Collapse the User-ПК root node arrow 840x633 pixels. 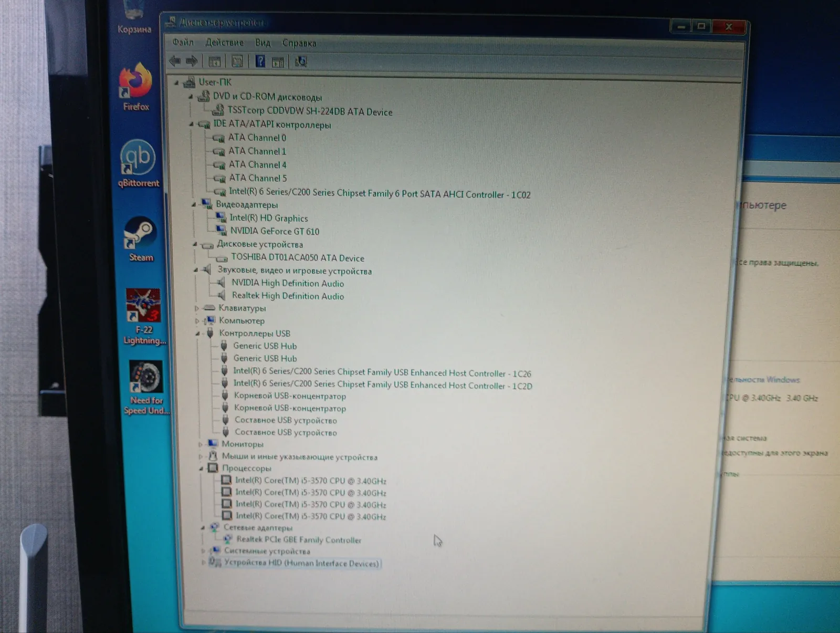tap(177, 82)
